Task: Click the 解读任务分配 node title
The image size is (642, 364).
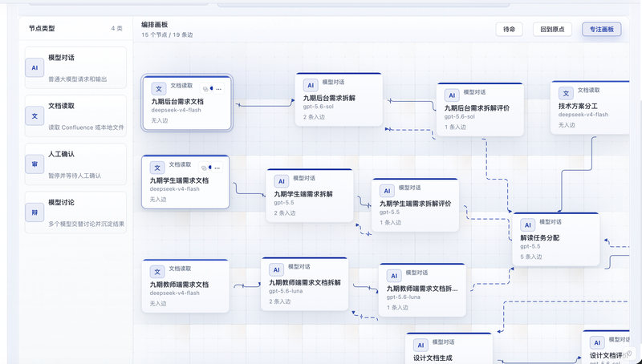Action: 539,237
